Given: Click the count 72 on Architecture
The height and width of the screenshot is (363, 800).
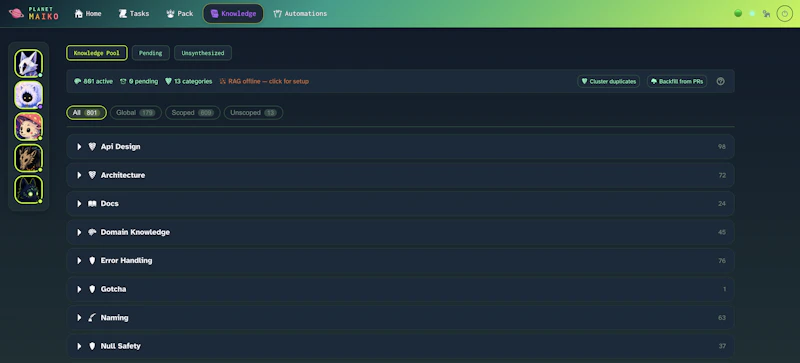Looking at the screenshot, I should (x=722, y=175).
